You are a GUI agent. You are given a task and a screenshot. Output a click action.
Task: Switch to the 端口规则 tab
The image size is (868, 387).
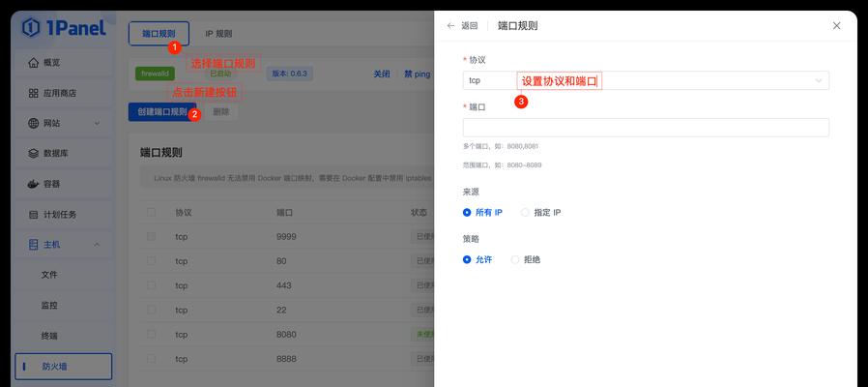click(x=159, y=33)
